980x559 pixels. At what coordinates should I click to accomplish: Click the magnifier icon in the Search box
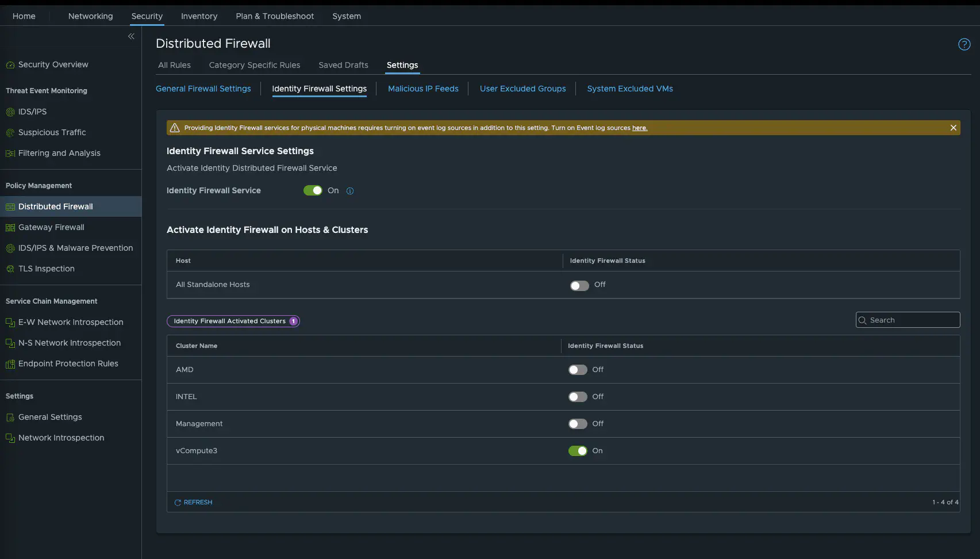pyautogui.click(x=862, y=320)
